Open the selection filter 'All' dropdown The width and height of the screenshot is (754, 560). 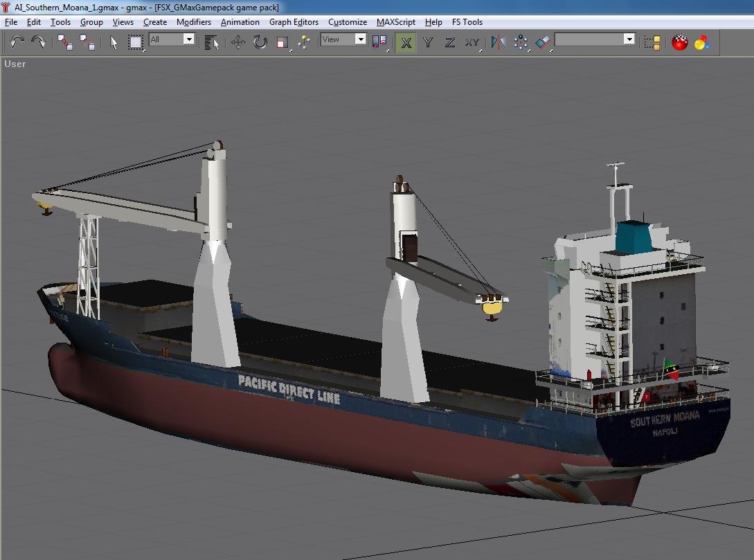[x=188, y=39]
